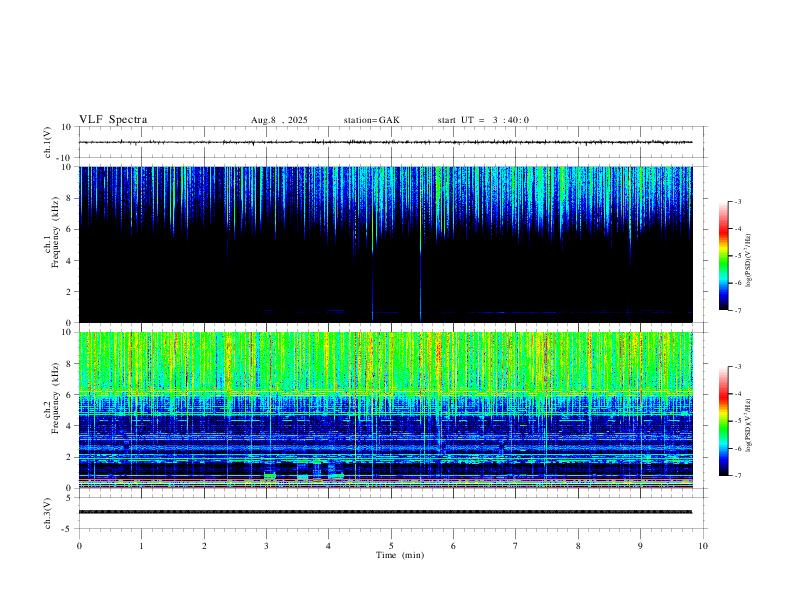
Task: Click the time axis tick label '0'
Action: click(79, 546)
